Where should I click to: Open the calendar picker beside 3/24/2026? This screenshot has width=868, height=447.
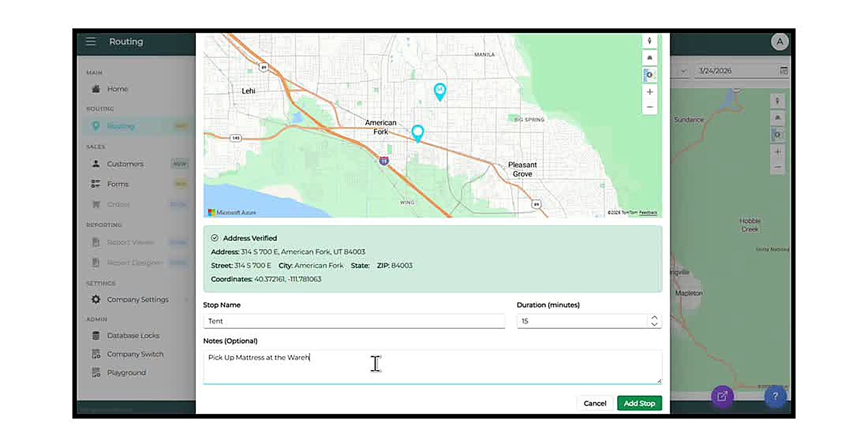pos(783,70)
